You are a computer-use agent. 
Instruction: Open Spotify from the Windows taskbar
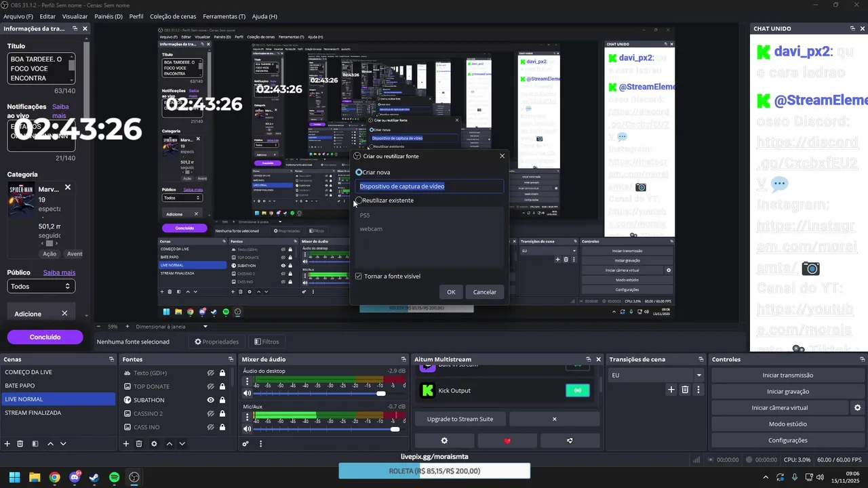(x=115, y=477)
